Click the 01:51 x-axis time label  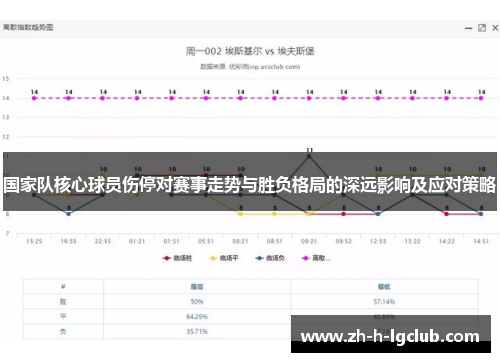171,241
